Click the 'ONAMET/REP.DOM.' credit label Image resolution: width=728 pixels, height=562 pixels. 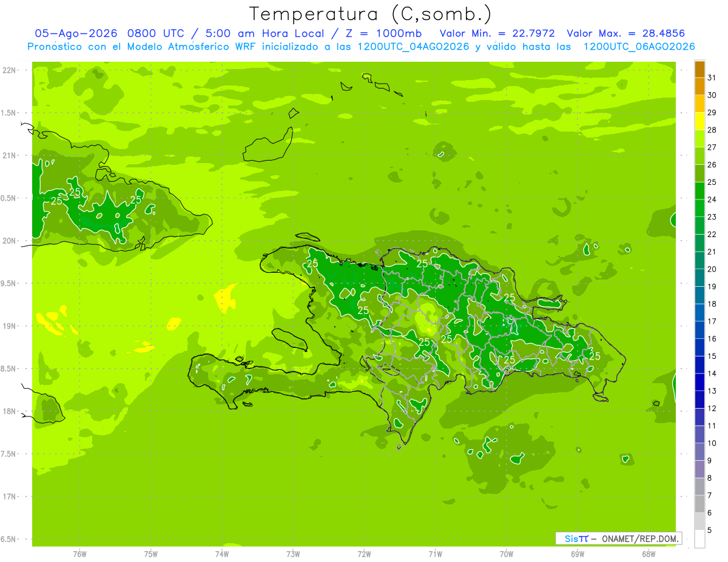[639, 538]
